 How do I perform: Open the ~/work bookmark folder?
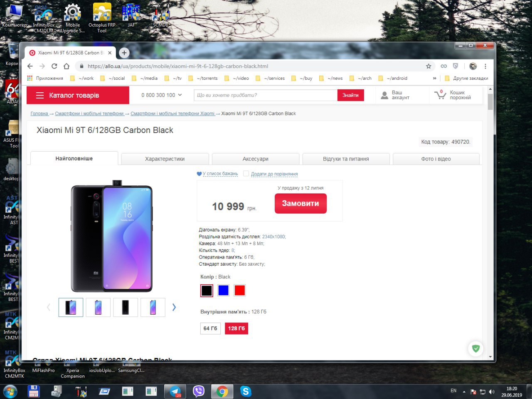pyautogui.click(x=82, y=78)
